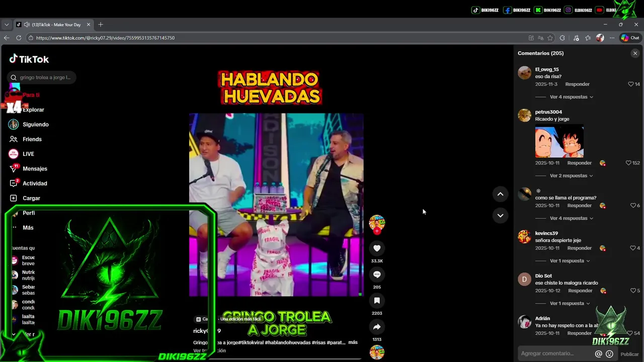644x362 pixels.
Task: Open the sound disc below share
Action: tap(377, 352)
